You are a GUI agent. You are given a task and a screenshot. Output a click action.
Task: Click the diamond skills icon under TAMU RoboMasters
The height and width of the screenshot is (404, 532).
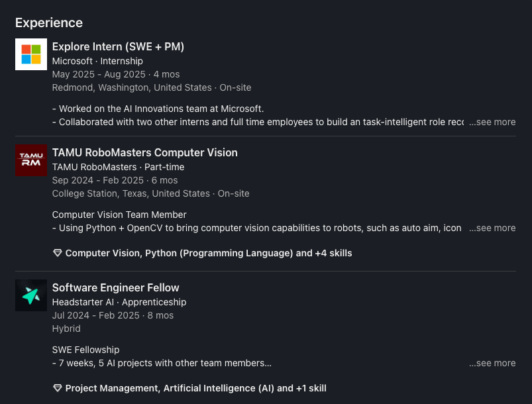(57, 253)
